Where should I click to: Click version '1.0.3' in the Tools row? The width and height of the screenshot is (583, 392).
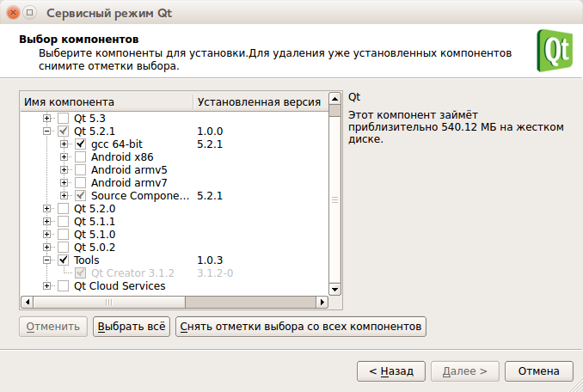(210, 260)
